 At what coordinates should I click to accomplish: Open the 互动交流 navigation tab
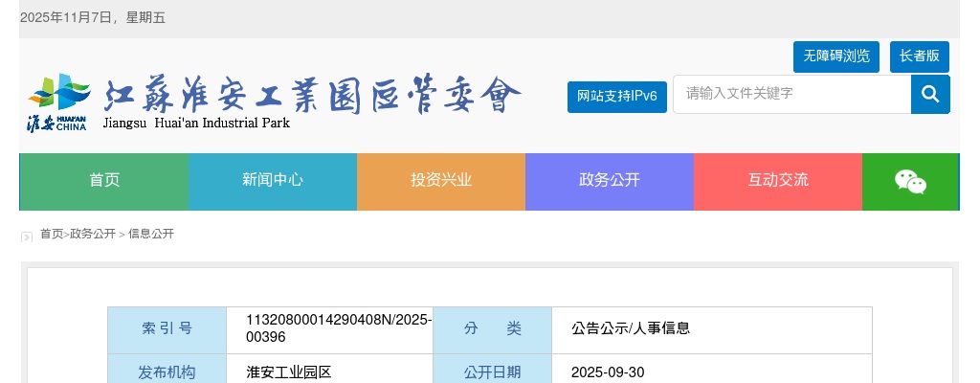click(778, 182)
